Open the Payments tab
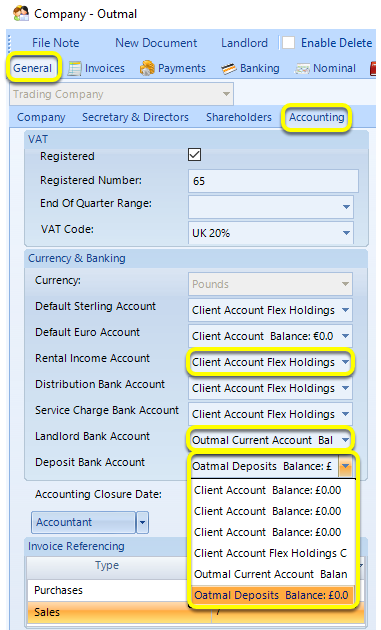Image resolution: width=381 pixels, height=630 pixels. pyautogui.click(x=173, y=68)
